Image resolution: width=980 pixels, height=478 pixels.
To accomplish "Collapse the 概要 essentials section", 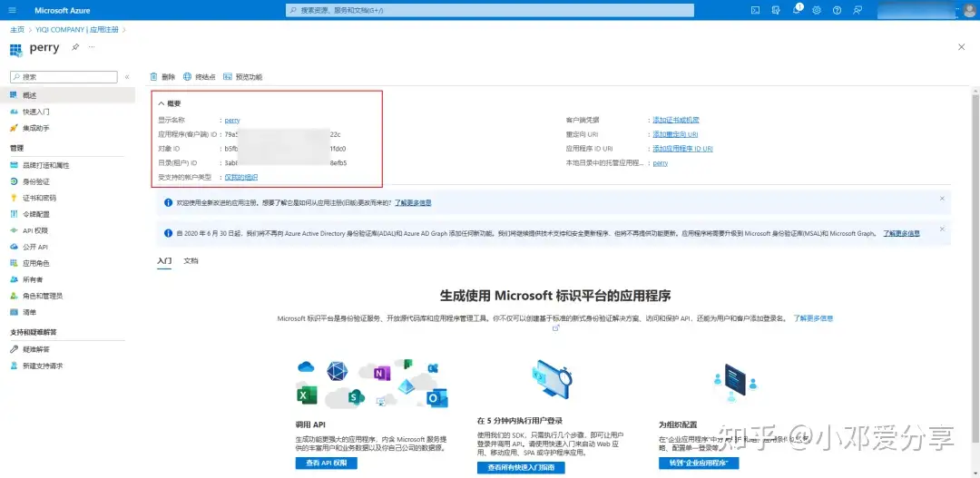I will tap(162, 103).
